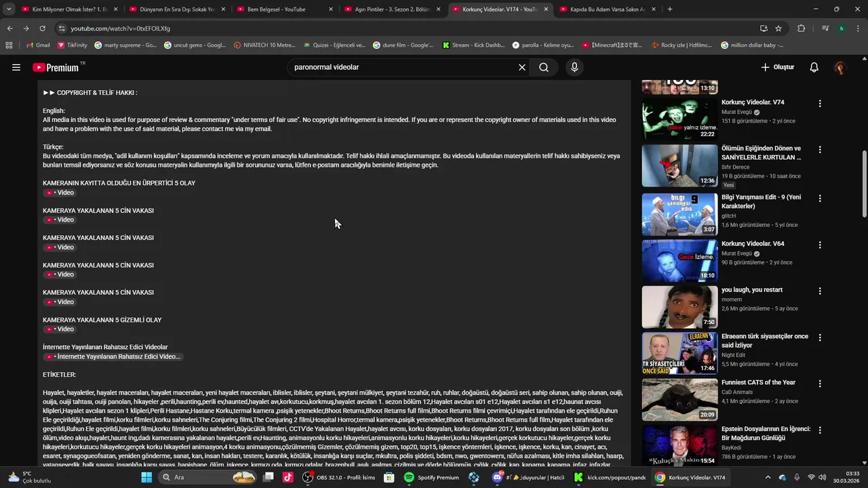Open Quizei - Eğlenceli bookmark
Viewport: 868px width, 488px height.
point(334,45)
